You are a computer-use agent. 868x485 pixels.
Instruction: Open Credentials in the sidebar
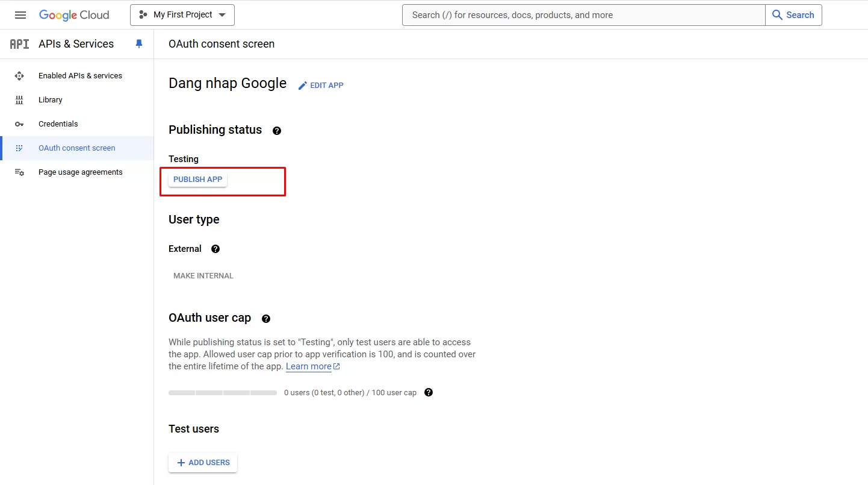(58, 124)
